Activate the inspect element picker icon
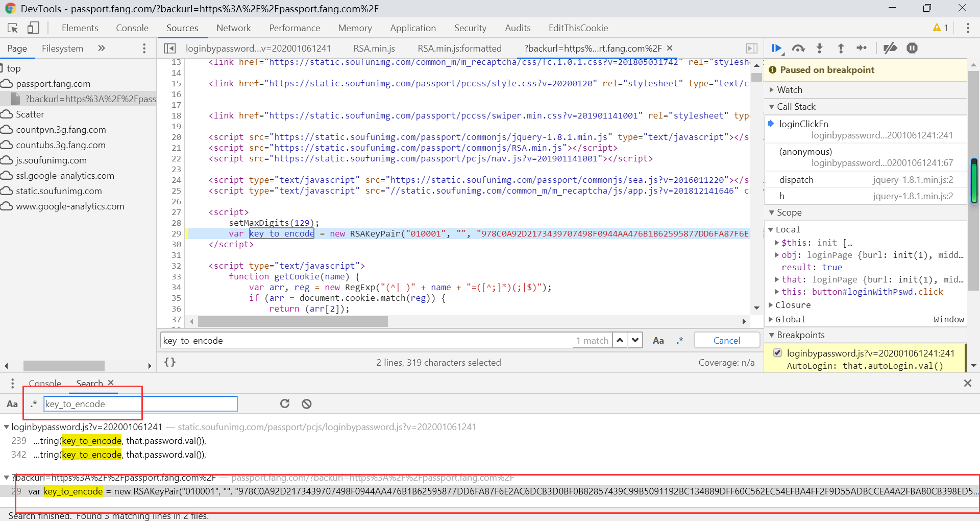The image size is (980, 521). pyautogui.click(x=13, y=28)
